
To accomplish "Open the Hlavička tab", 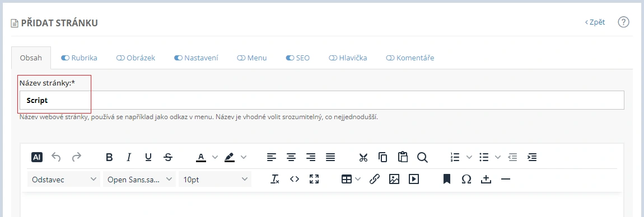I will (348, 58).
